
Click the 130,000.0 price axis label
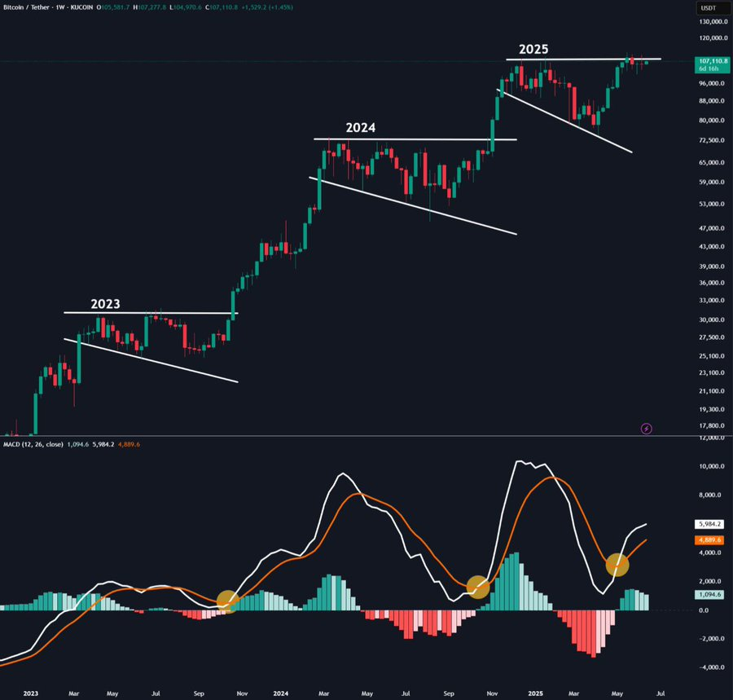[x=713, y=21]
